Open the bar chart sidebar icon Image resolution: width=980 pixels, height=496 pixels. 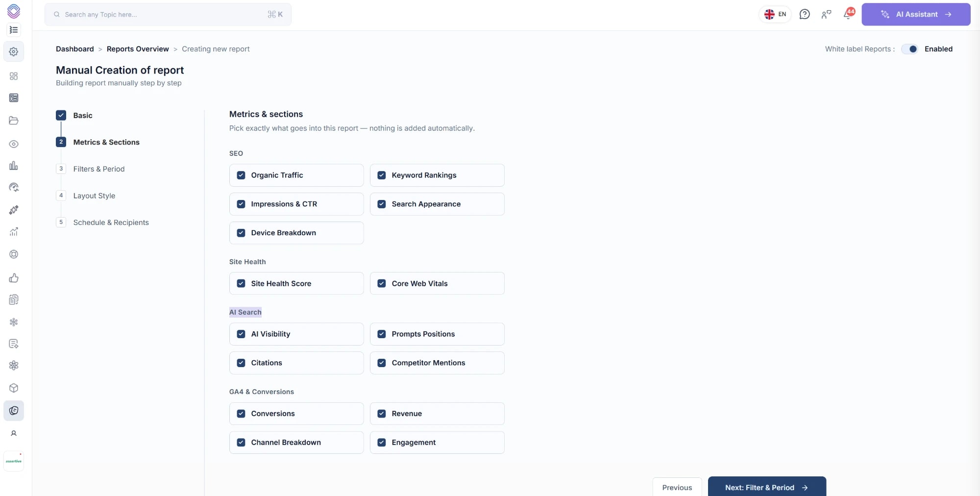point(14,166)
